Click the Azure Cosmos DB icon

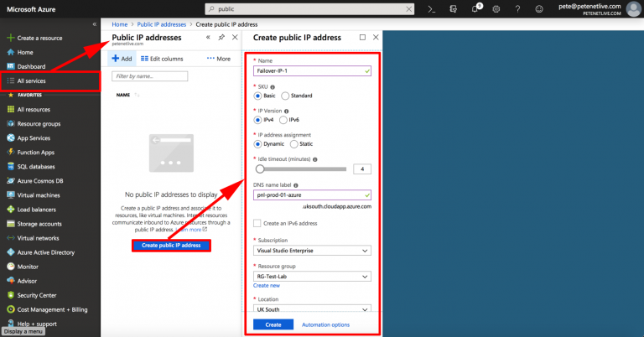(11, 180)
